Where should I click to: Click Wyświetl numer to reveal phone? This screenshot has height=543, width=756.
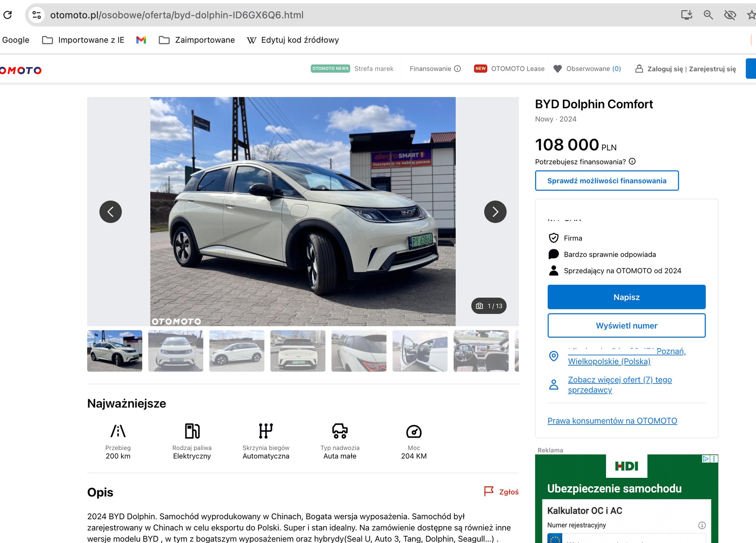[x=626, y=325]
